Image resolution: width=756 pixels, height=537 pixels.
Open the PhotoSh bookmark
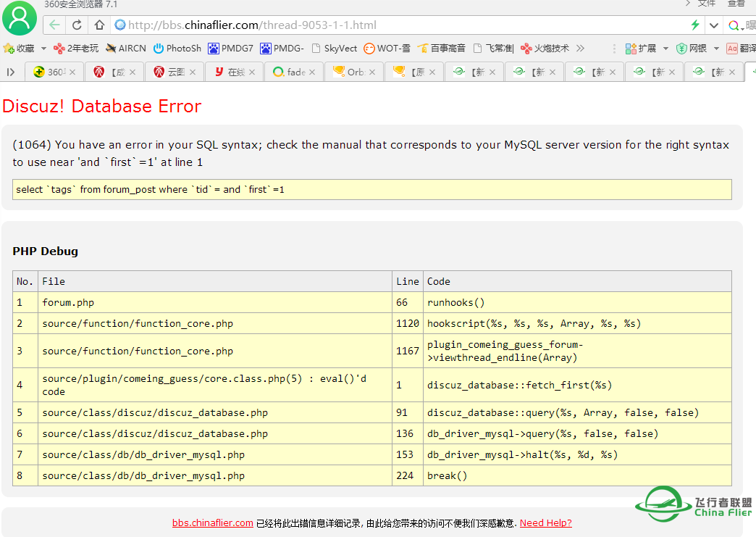point(177,49)
